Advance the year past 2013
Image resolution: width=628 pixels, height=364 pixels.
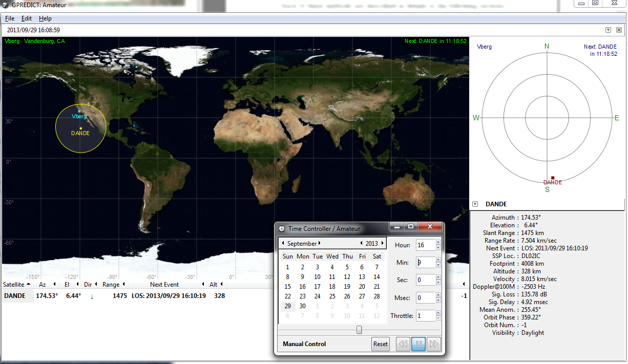tap(382, 243)
